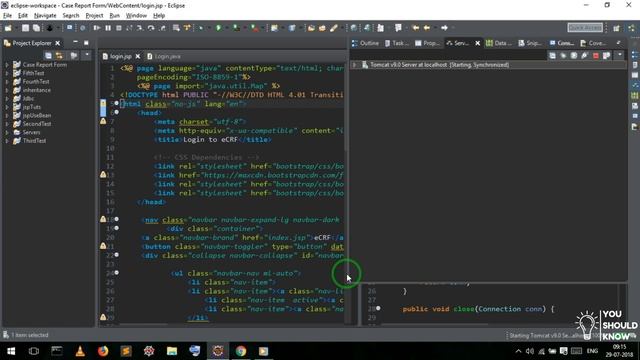The height and width of the screenshot is (360, 640).
Task: Start the server icon in Servers view
Action: pyautogui.click(x=574, y=55)
